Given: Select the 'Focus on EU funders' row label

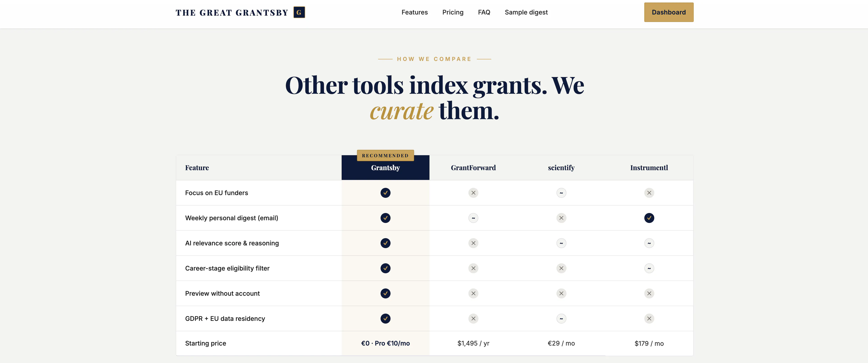Looking at the screenshot, I should click(217, 193).
